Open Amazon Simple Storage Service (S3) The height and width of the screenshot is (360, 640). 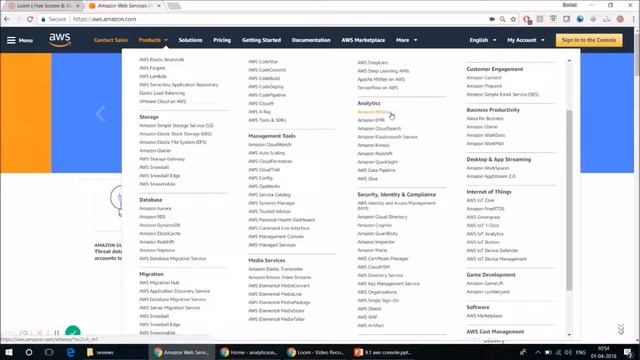click(x=176, y=125)
